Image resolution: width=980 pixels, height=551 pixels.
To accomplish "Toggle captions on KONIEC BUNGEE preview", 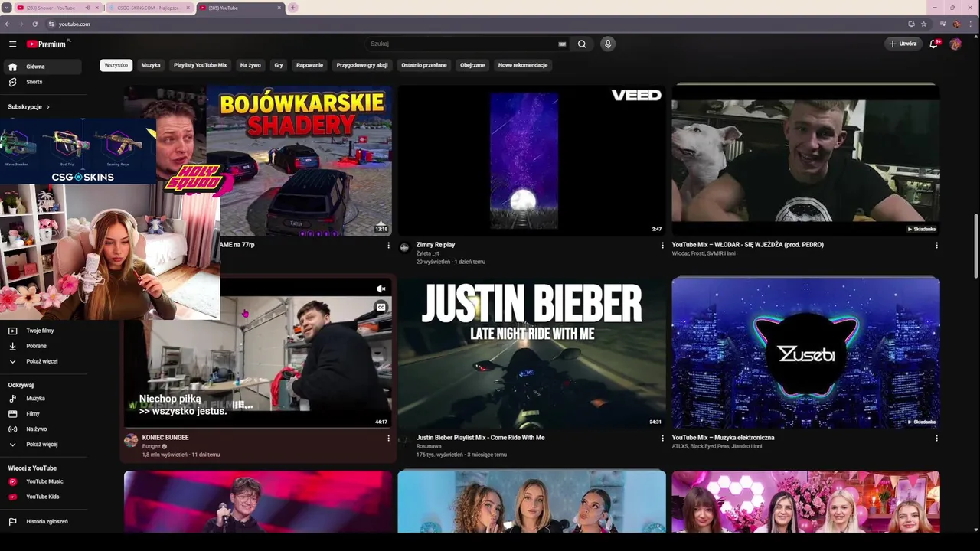I will (381, 307).
